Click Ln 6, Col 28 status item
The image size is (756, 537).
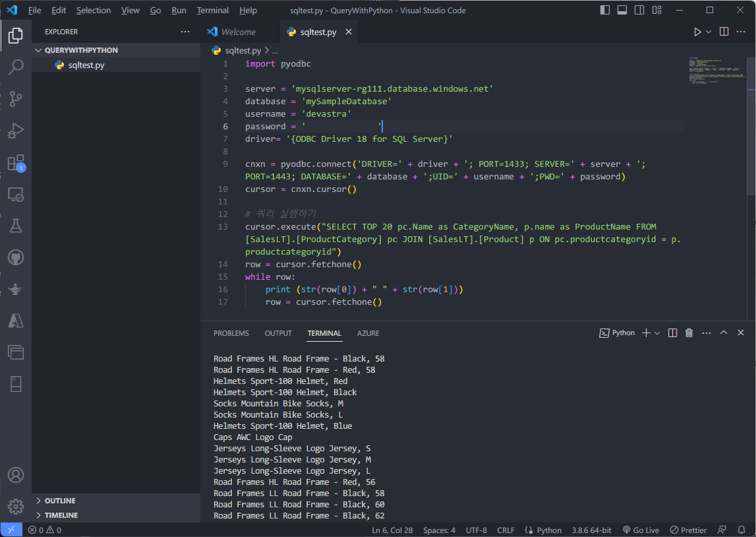pyautogui.click(x=392, y=530)
